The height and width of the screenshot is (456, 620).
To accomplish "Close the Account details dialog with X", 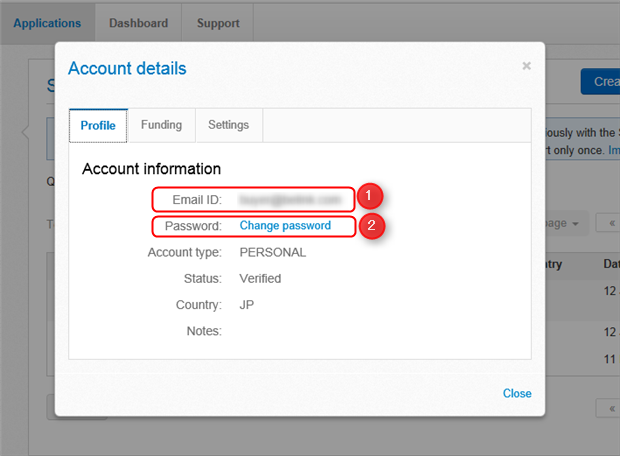I will (x=526, y=66).
